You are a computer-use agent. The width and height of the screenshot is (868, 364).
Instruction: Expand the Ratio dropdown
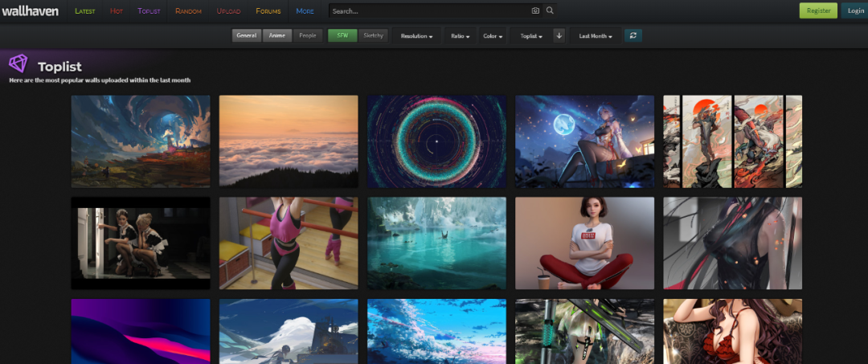point(460,36)
